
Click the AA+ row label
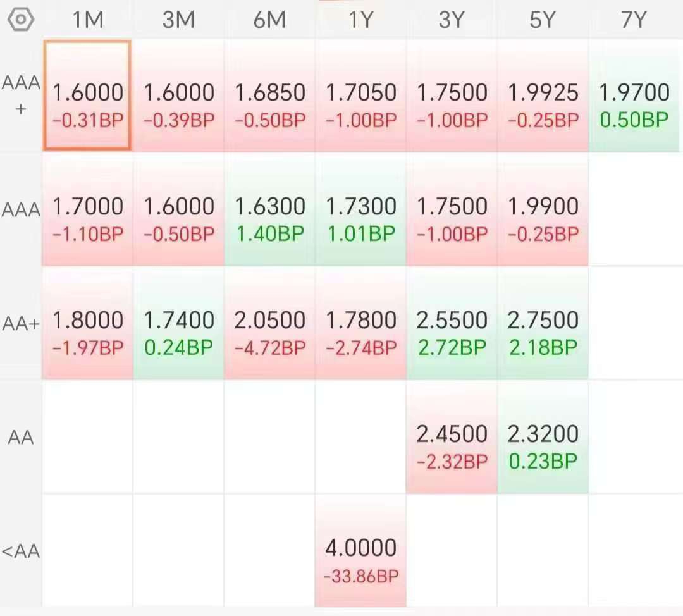click(x=20, y=323)
